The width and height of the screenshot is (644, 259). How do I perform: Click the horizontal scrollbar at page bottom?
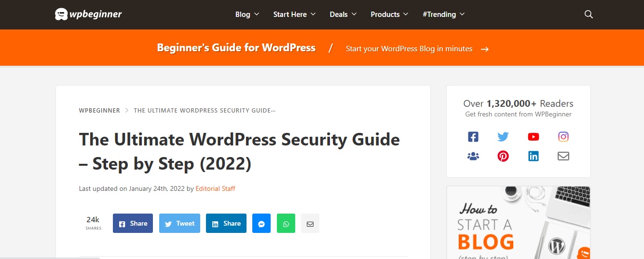50,258
